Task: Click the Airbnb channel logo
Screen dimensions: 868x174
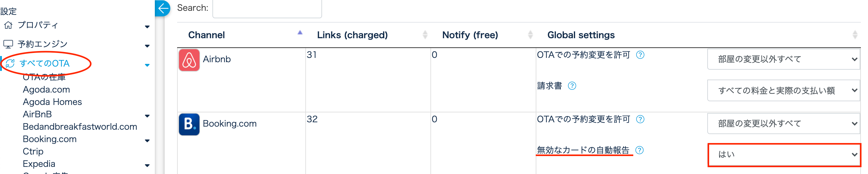Action: [189, 60]
